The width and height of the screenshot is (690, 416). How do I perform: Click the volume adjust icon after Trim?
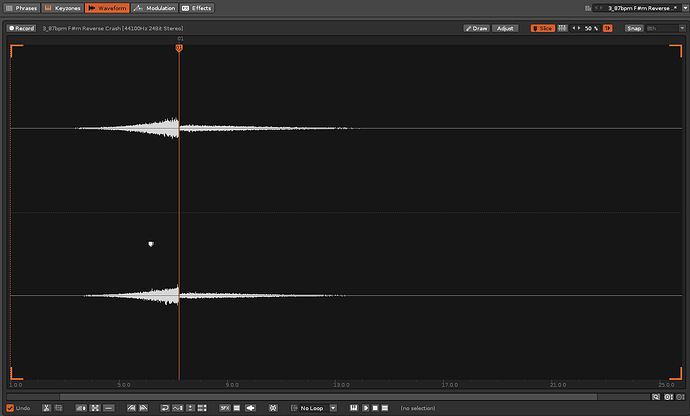coord(81,408)
